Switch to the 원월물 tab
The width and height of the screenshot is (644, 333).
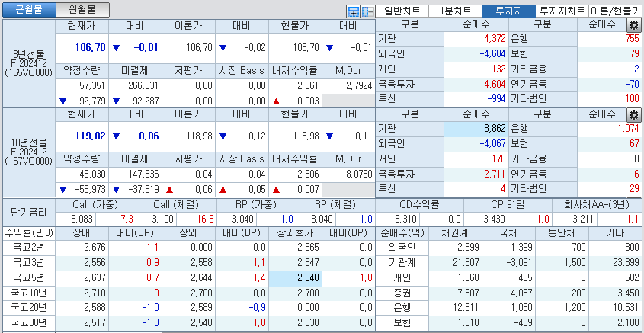click(x=82, y=10)
